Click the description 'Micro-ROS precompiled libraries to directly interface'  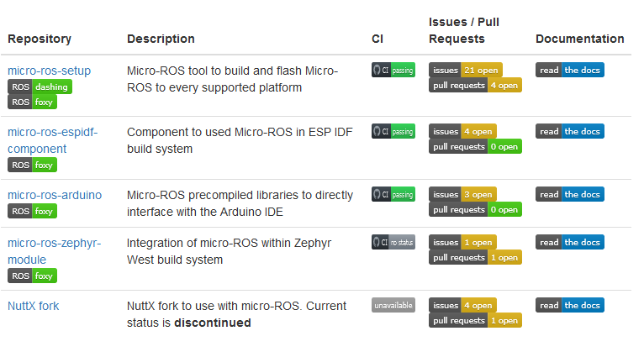click(240, 203)
